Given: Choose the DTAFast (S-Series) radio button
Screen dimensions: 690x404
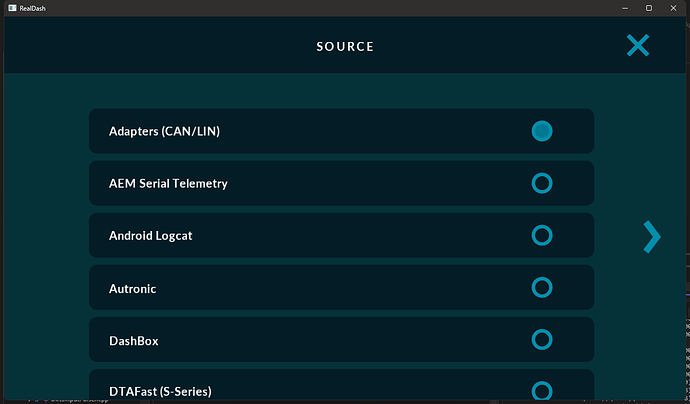Looking at the screenshot, I should tap(542, 391).
